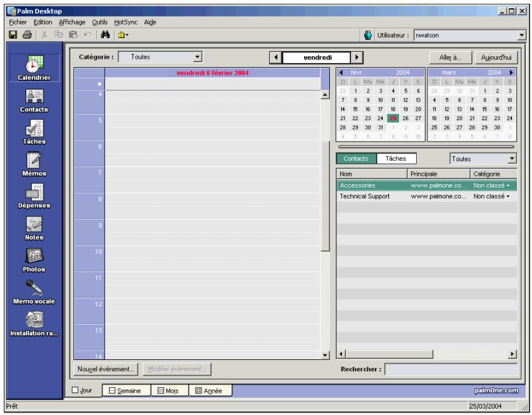Open category dropdown for Technical Support row
The width and height of the screenshot is (532, 415).
(x=508, y=197)
